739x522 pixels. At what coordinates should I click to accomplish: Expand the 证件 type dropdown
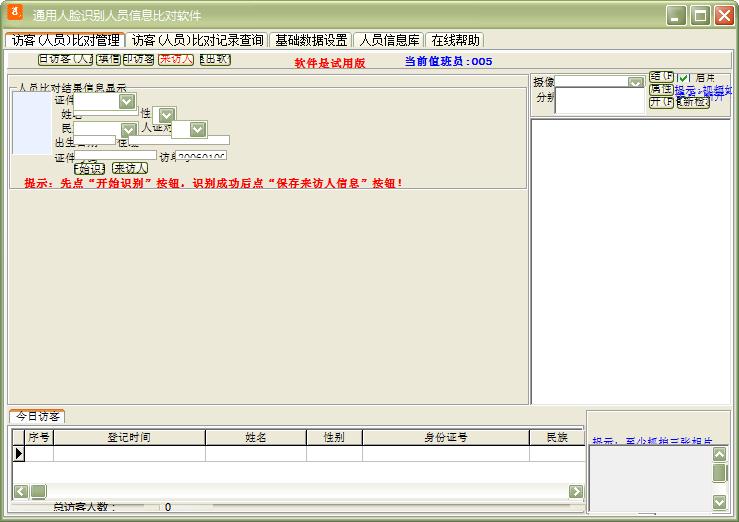(127, 100)
